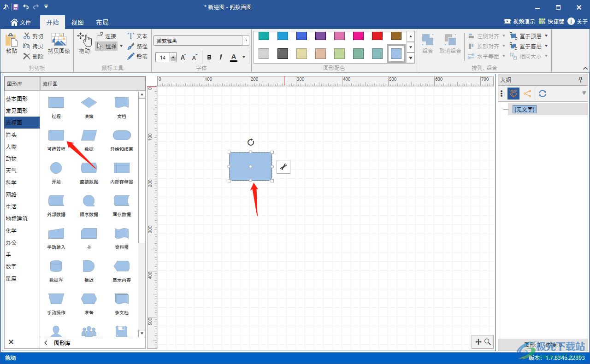The width and height of the screenshot is (590, 364).
Task: Click the outline refresh icon
Action: (543, 94)
